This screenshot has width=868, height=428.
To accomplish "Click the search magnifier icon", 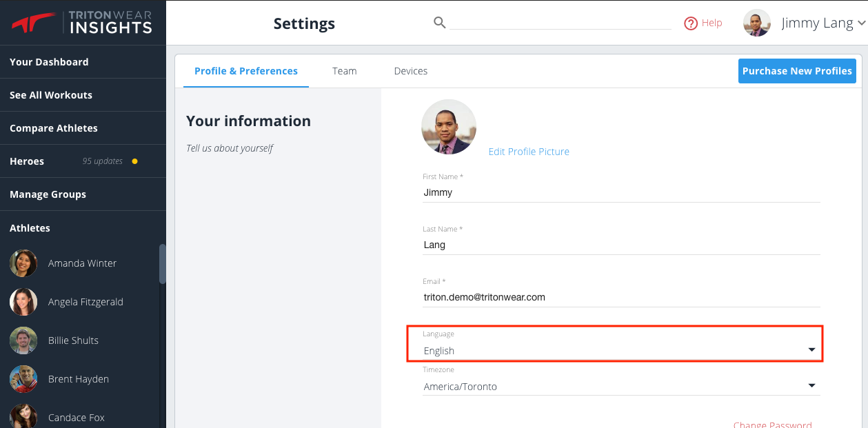I will [x=440, y=23].
